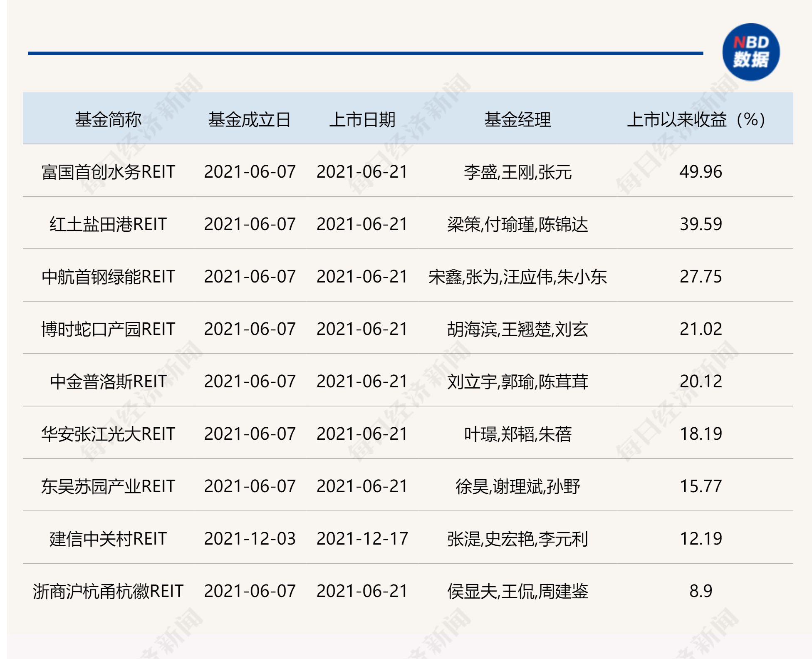Click return value 8.9
812x659 pixels.
[x=701, y=591]
